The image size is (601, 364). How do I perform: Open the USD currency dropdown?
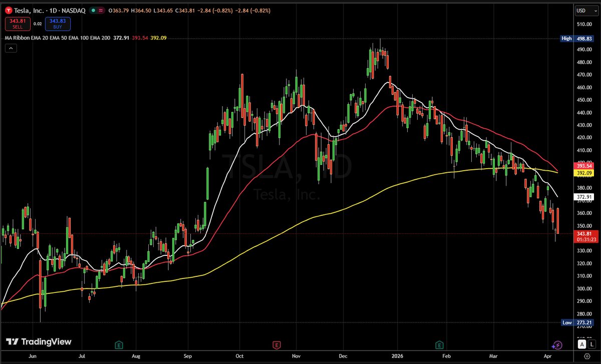[x=585, y=10]
